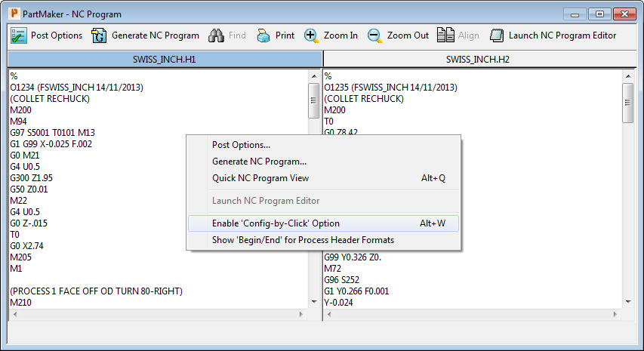Image resolution: width=644 pixels, height=351 pixels.
Task: Click line G0 M21 in H1 pane
Action: pos(25,155)
